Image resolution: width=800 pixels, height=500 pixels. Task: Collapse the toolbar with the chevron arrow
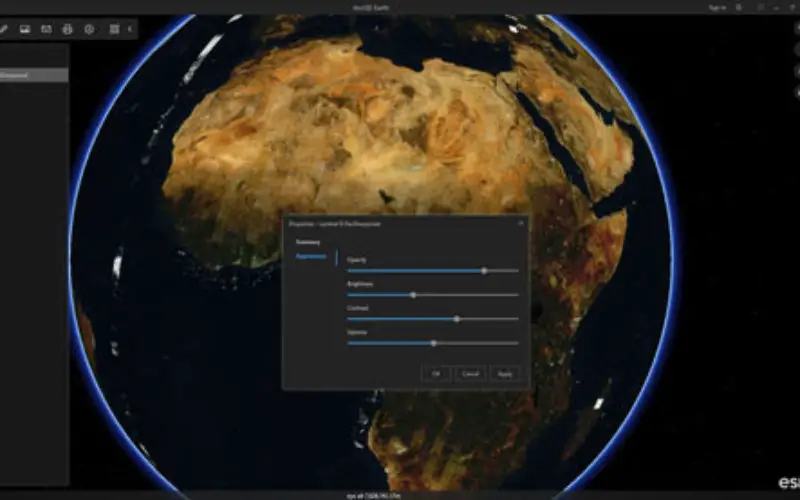tap(130, 29)
